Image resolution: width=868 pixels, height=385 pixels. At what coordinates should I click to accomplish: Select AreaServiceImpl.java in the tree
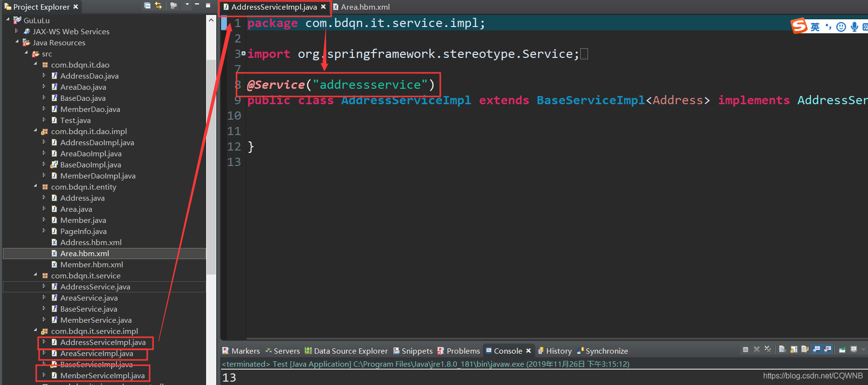click(x=97, y=353)
